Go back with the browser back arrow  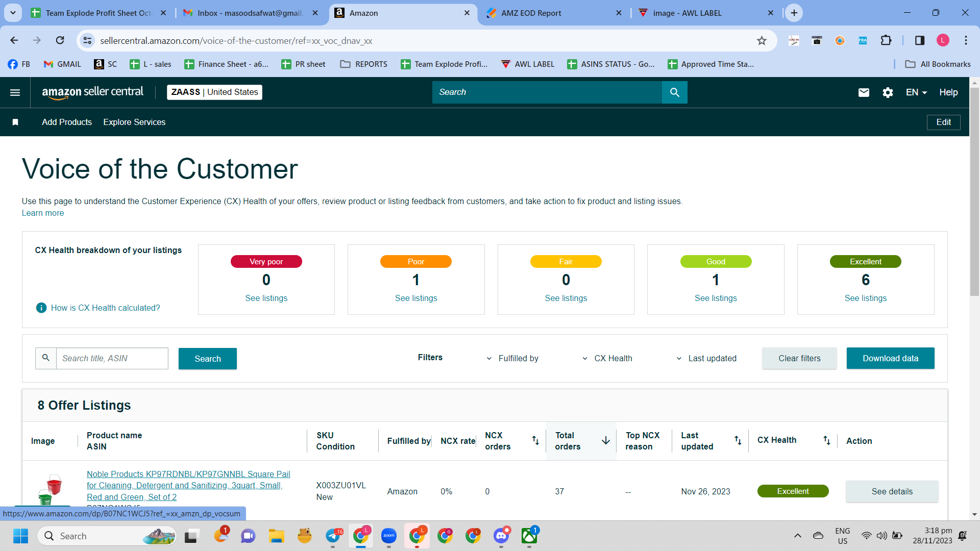click(14, 40)
